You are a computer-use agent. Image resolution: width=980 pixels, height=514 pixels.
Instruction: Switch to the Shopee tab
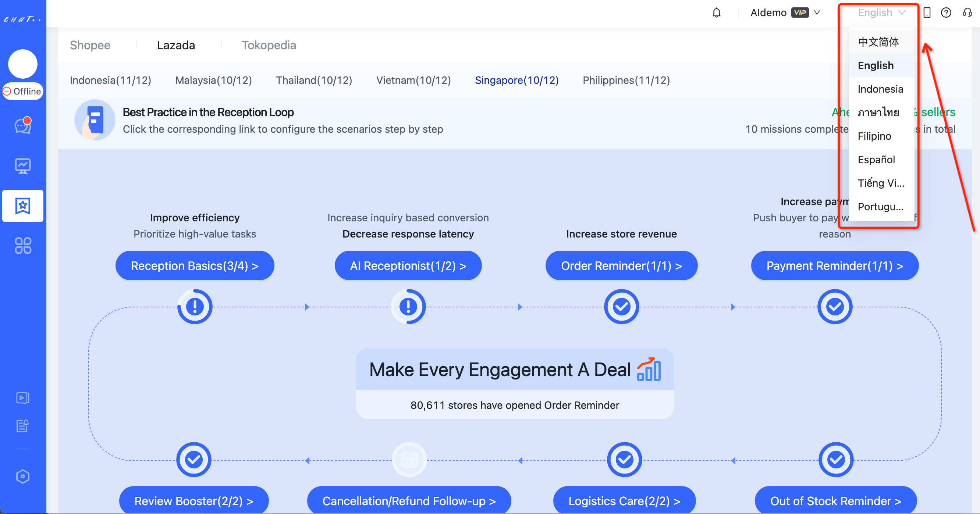pos(90,45)
